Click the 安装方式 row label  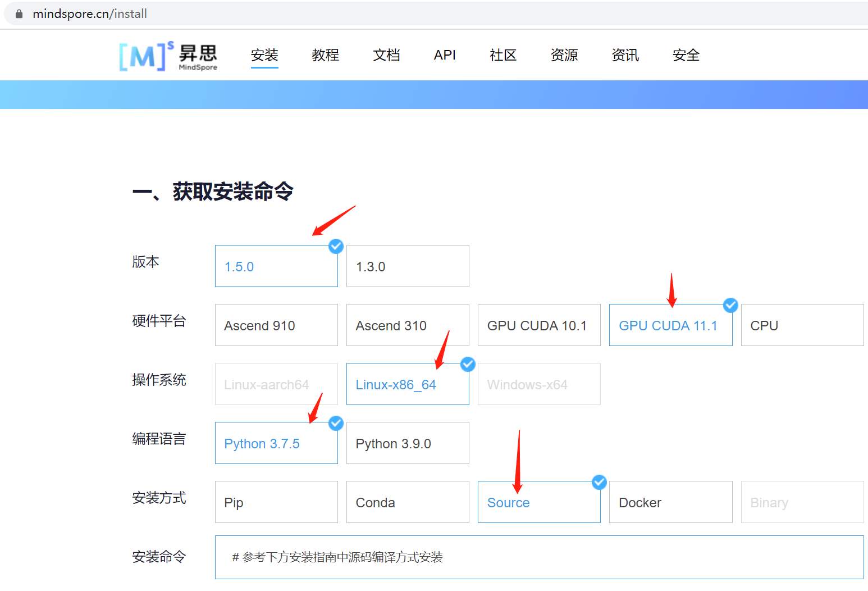[x=159, y=498]
